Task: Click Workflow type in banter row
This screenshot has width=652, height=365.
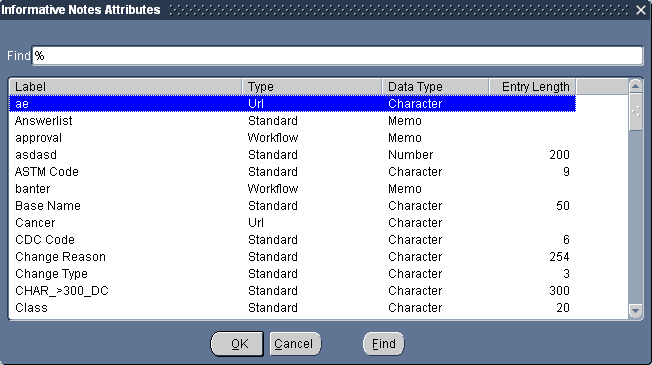Action: 273,189
